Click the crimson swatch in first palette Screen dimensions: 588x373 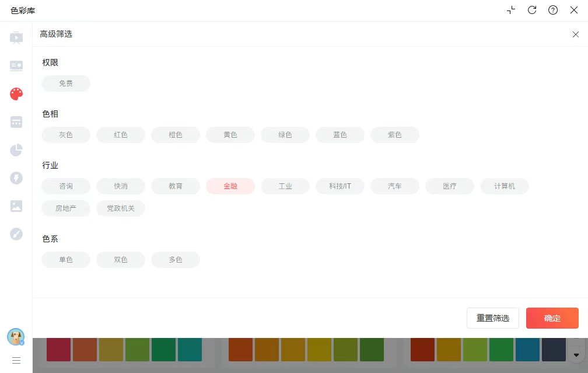click(58, 350)
